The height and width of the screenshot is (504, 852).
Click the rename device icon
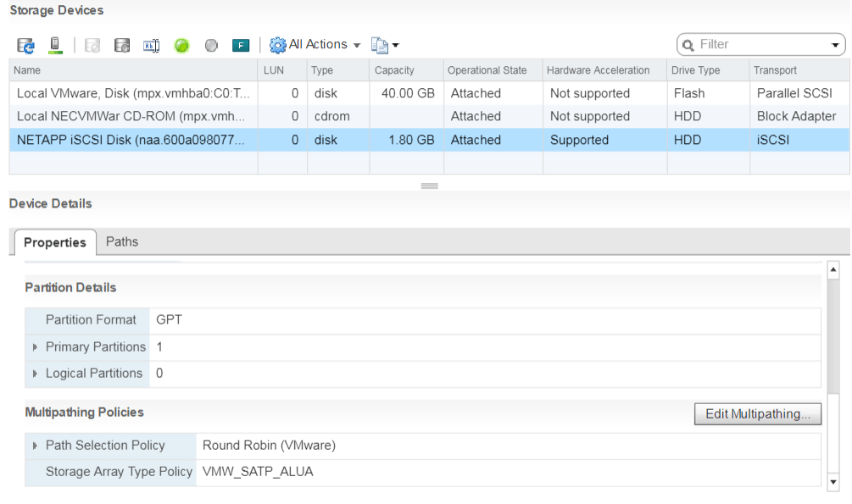[152, 45]
